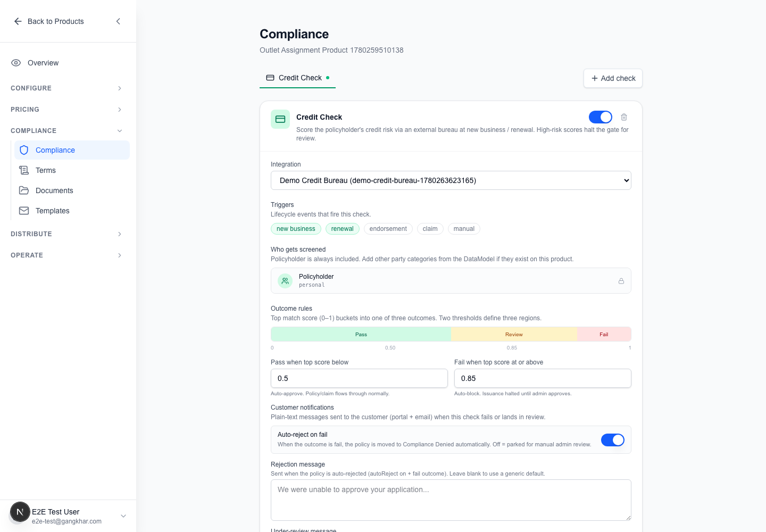
Task: Deselect the new business trigger
Action: 296,229
